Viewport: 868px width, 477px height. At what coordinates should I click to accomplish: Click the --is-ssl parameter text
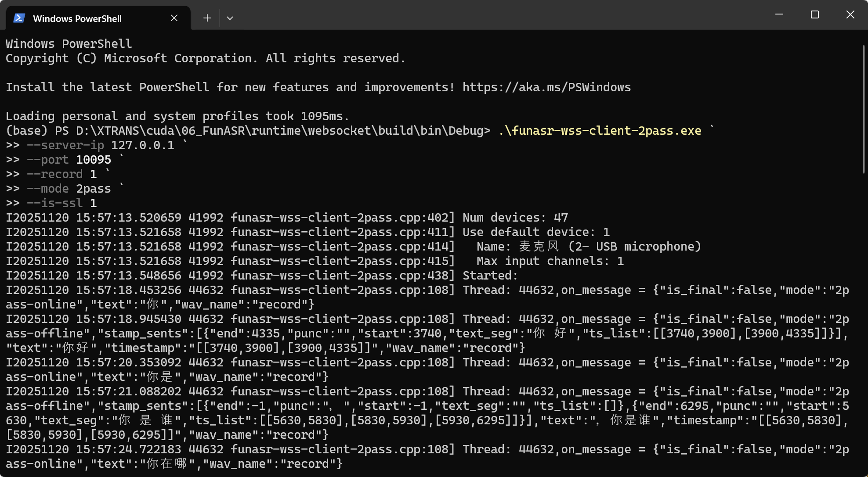tap(55, 203)
